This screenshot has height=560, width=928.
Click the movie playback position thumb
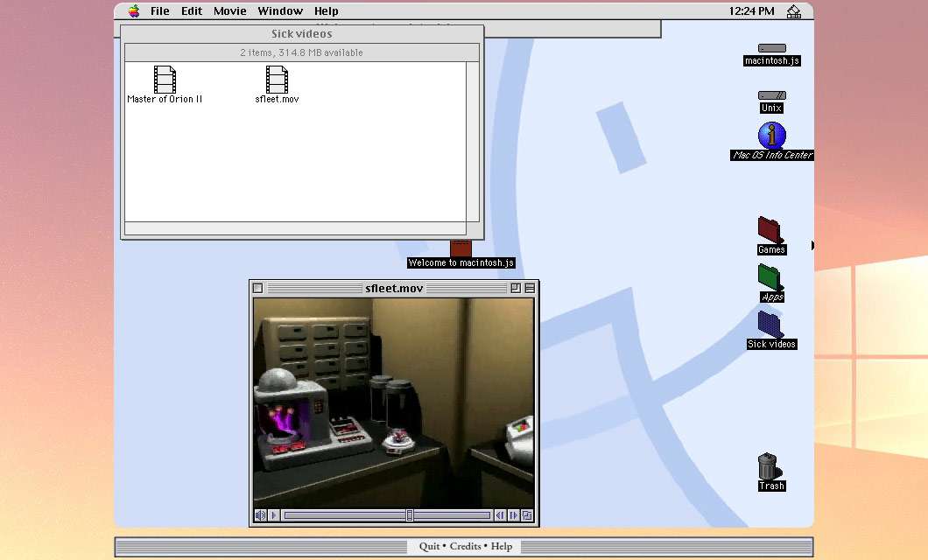click(410, 515)
